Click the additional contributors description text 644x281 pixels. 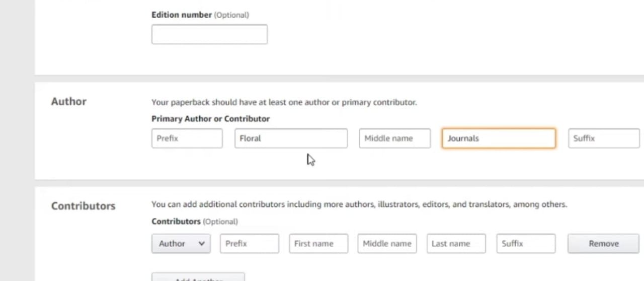[x=359, y=204]
